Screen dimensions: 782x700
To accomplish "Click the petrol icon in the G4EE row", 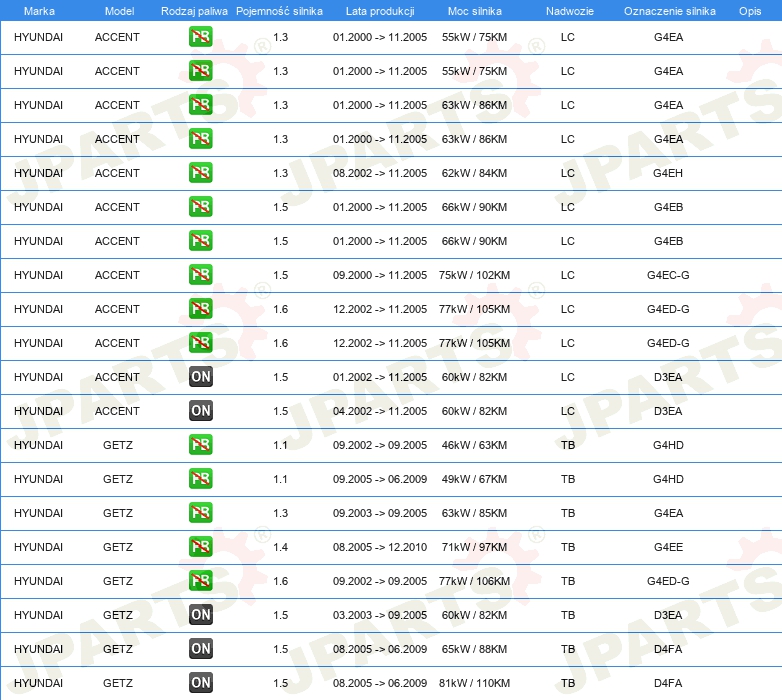I will [200, 546].
